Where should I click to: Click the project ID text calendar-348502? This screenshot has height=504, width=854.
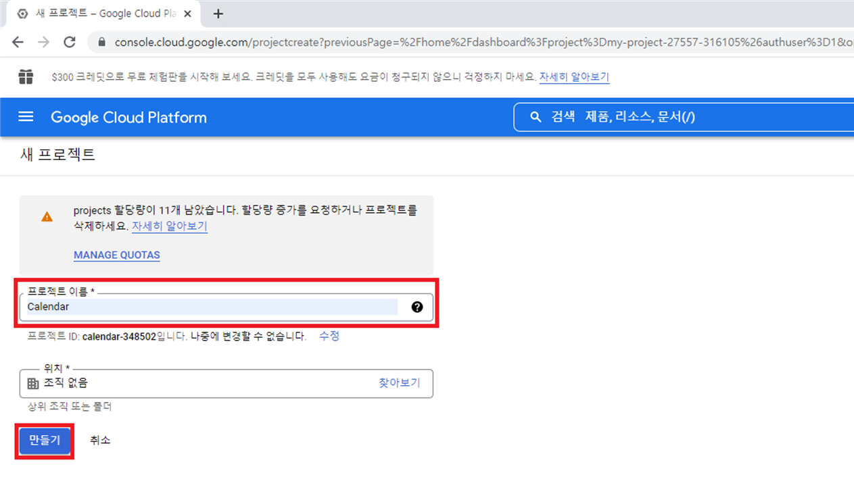(x=119, y=336)
